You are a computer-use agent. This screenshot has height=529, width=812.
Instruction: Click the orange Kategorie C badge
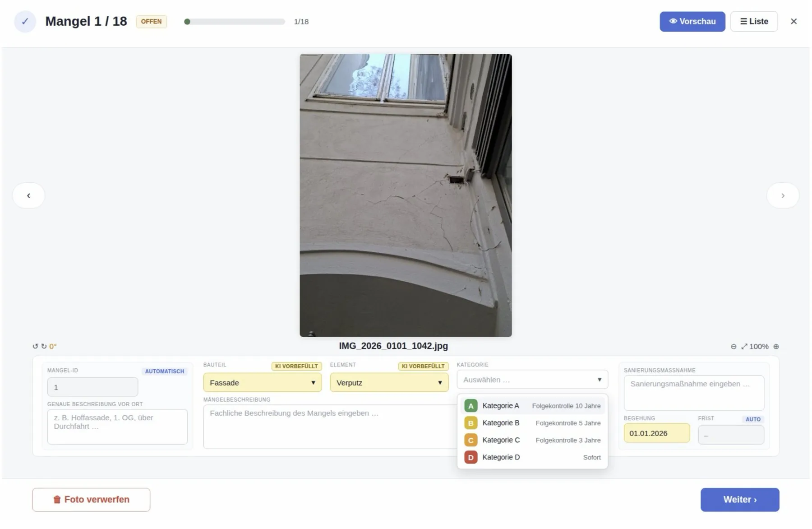pos(471,440)
